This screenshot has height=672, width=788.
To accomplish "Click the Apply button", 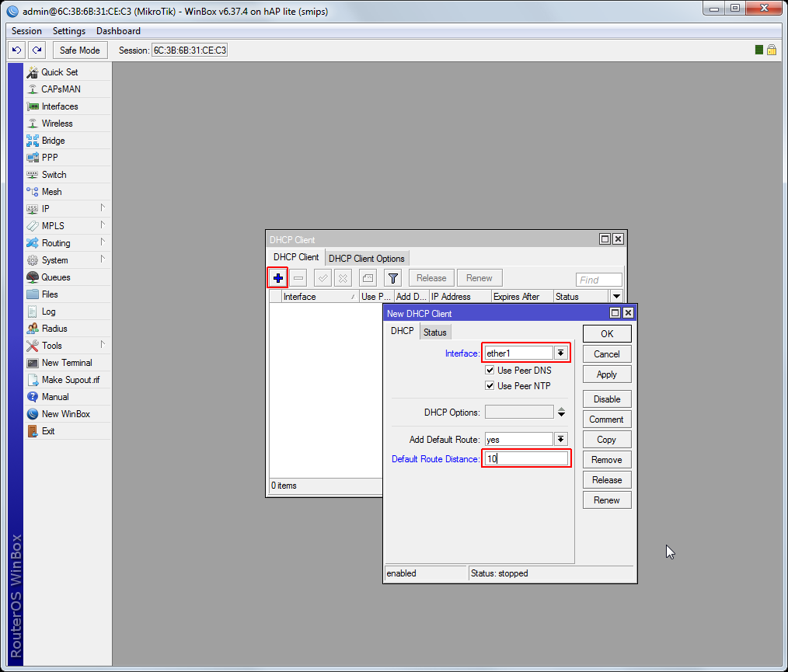I will tap(606, 374).
